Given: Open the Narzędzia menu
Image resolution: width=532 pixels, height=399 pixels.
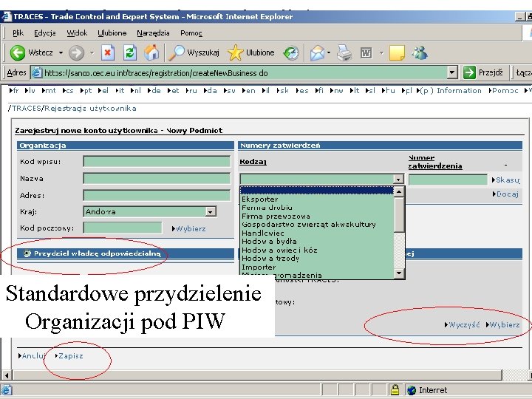Looking at the screenshot, I should point(153,33).
